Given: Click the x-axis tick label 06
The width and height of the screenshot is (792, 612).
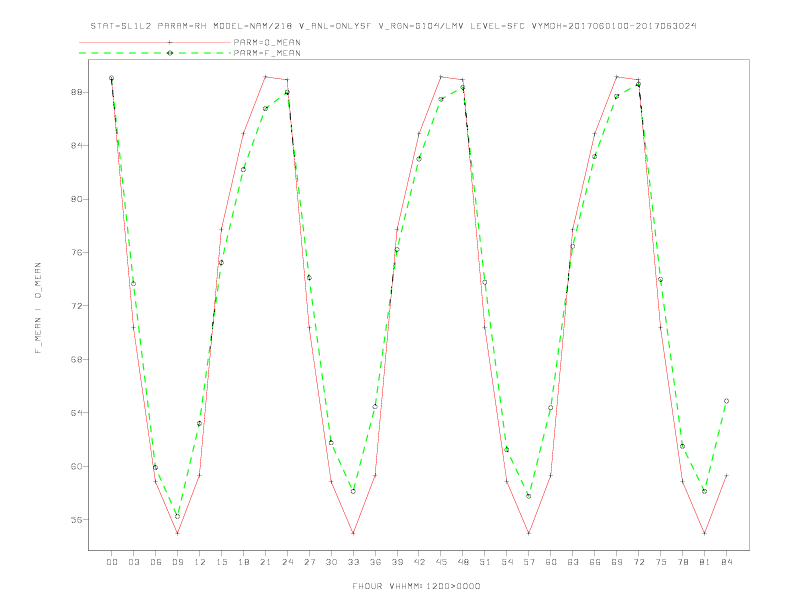Looking at the screenshot, I should click(156, 562).
